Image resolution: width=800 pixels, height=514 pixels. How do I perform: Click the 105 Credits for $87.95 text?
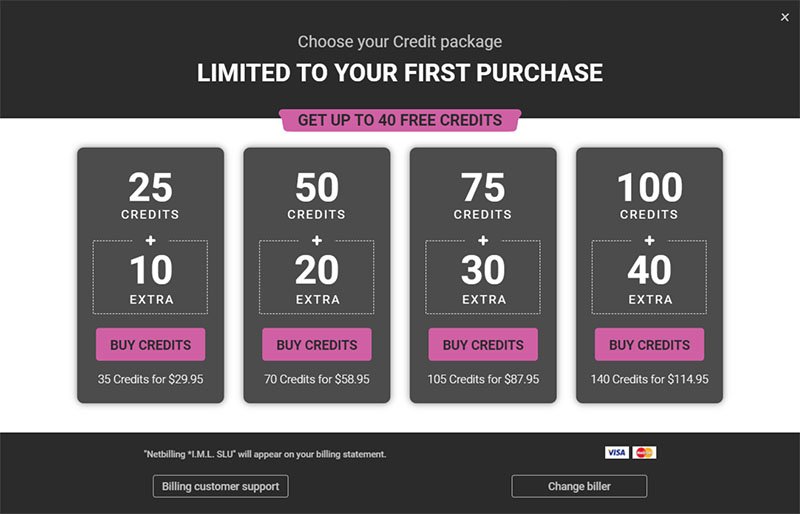(483, 379)
